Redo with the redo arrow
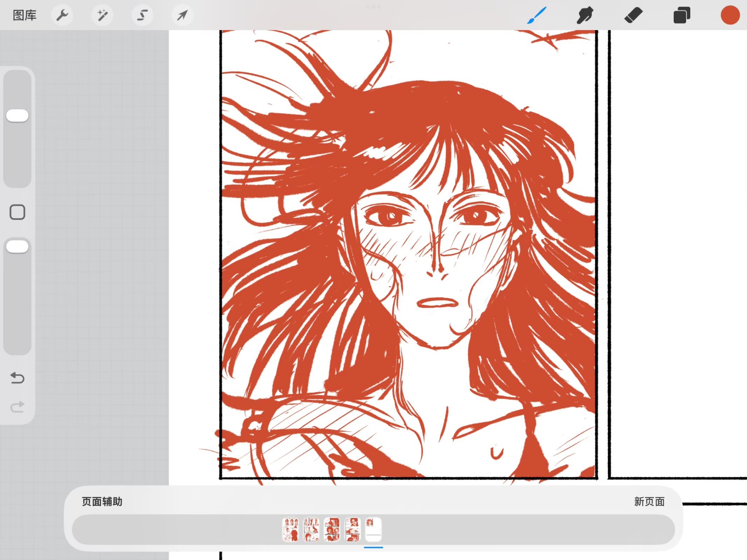Screen dimensions: 747x560 (17, 407)
